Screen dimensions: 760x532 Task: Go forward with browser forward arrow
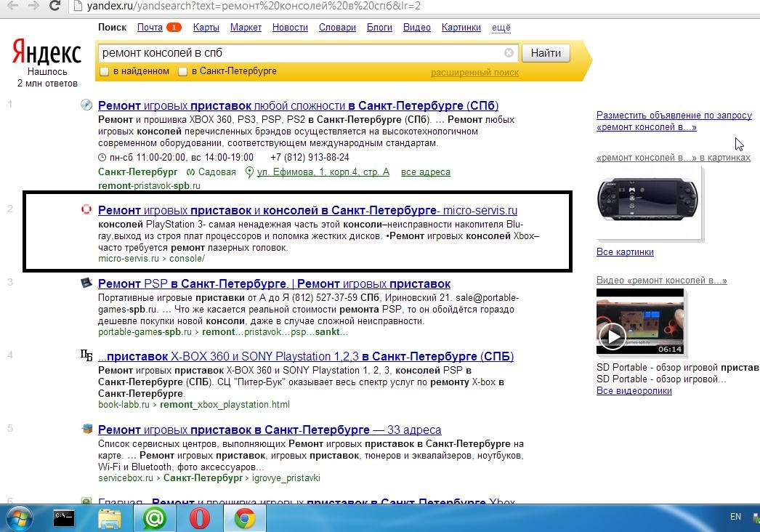pyautogui.click(x=33, y=6)
